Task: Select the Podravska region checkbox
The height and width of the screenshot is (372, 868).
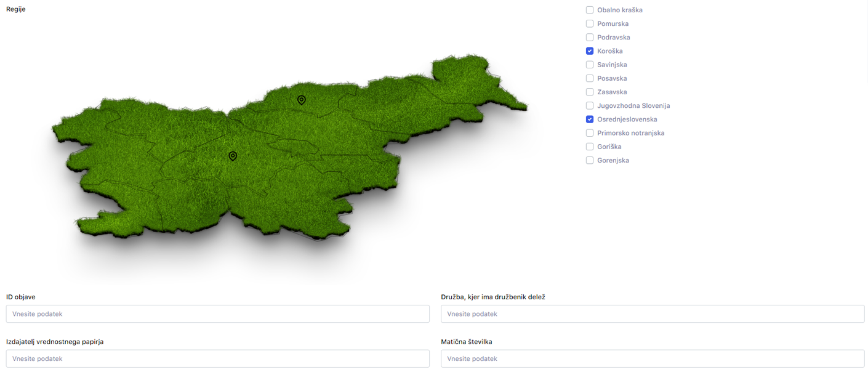Action: click(x=590, y=37)
